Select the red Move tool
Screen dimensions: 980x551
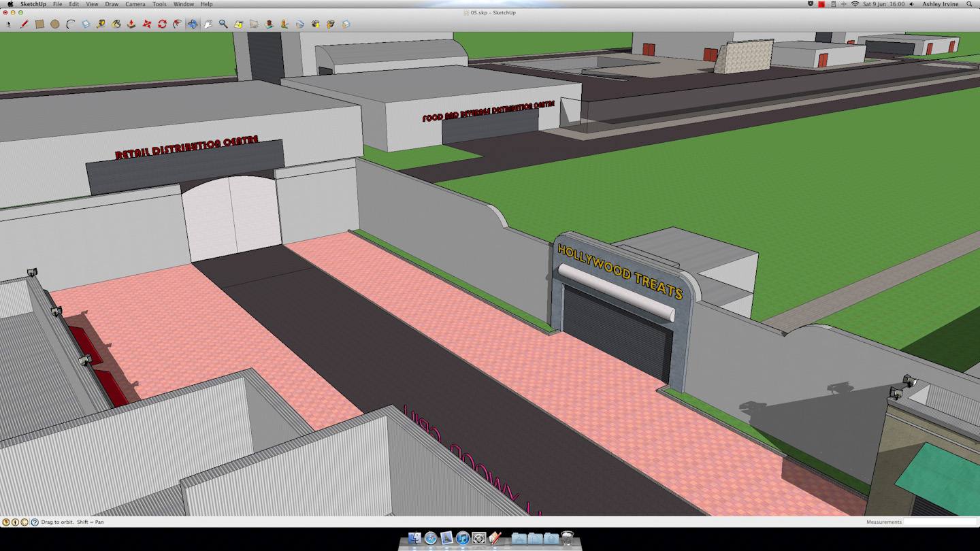147,24
